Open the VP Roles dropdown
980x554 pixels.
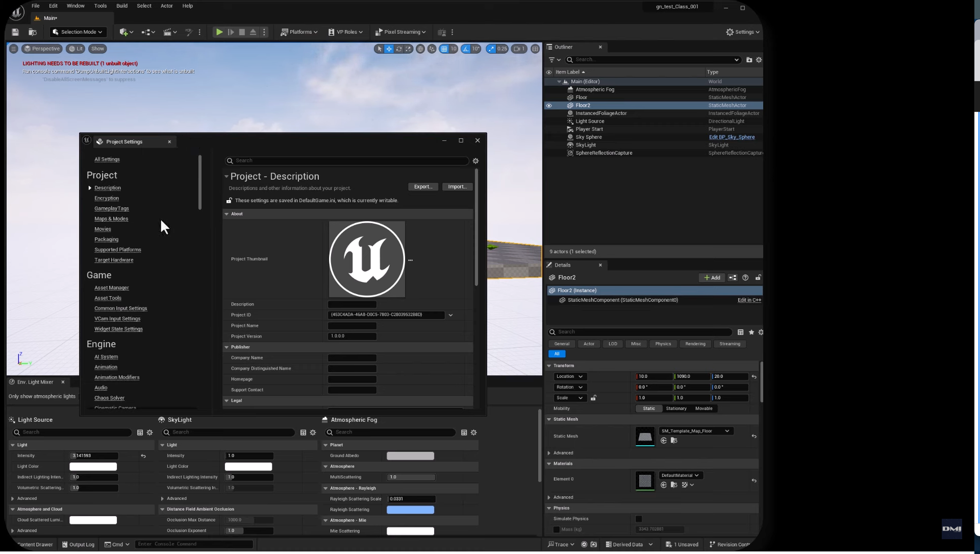[345, 32]
